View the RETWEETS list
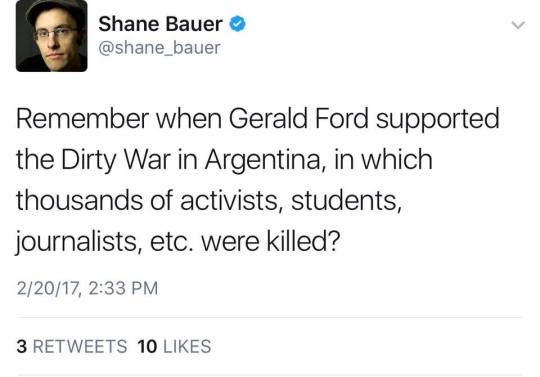This screenshot has width=540, height=377. [x=80, y=346]
